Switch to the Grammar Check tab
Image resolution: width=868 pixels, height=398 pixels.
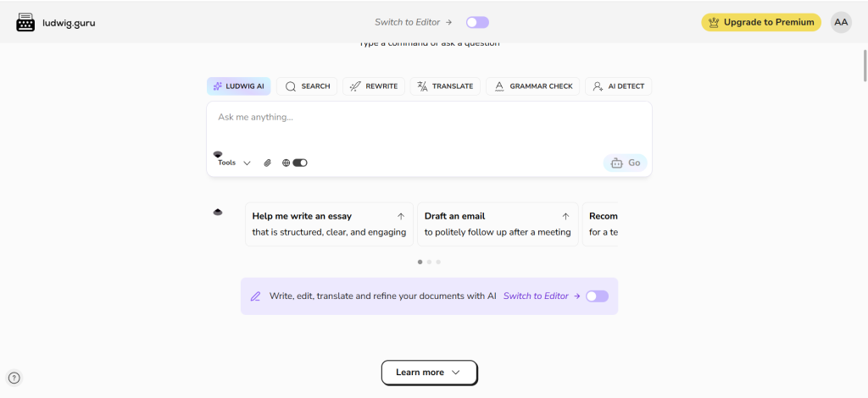[x=533, y=86]
